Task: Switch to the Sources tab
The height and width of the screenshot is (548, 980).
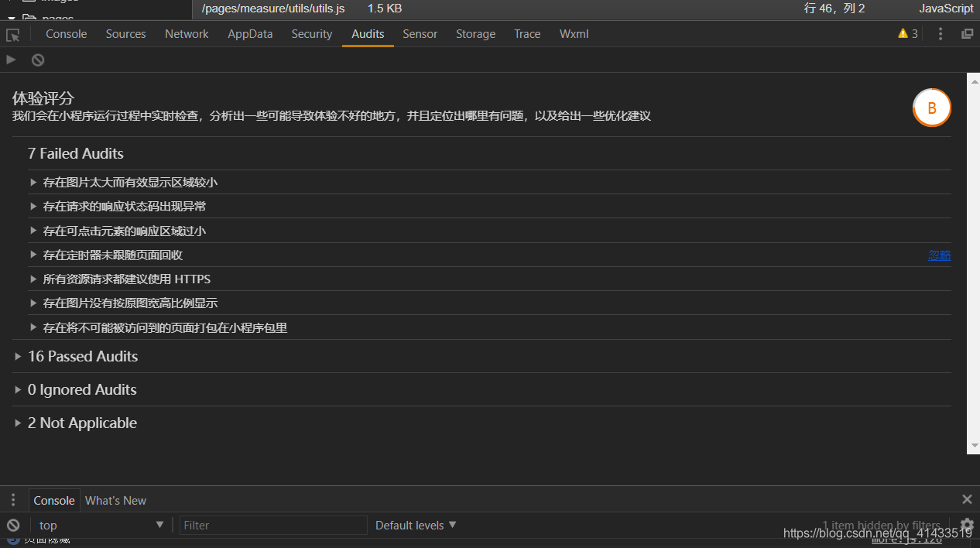Action: (x=126, y=34)
